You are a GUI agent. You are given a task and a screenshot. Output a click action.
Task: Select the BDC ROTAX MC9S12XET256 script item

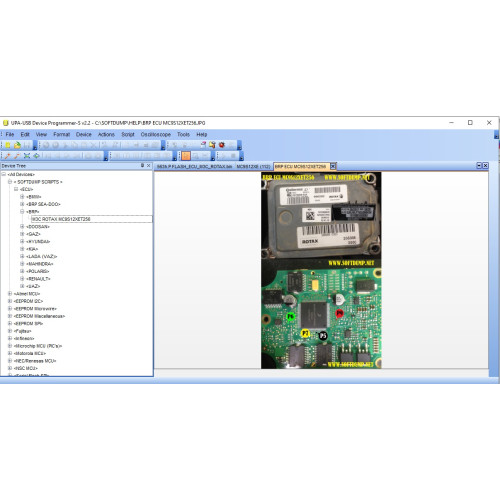(x=61, y=219)
